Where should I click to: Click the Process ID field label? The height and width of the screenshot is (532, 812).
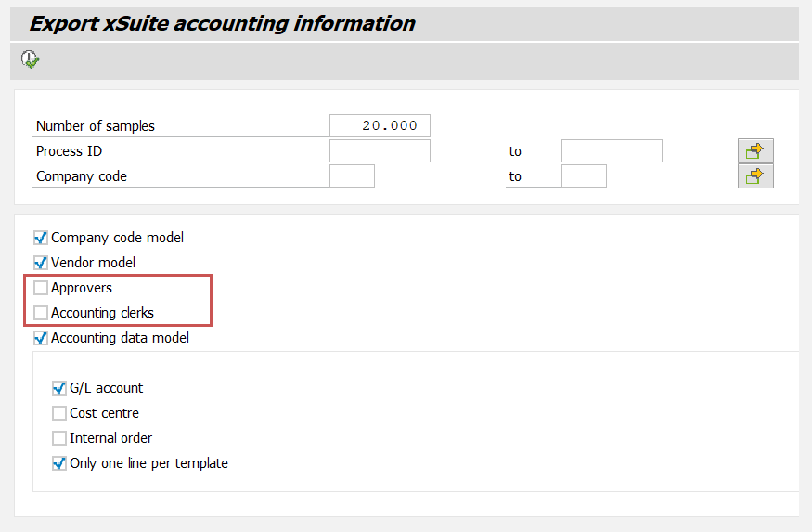point(69,151)
